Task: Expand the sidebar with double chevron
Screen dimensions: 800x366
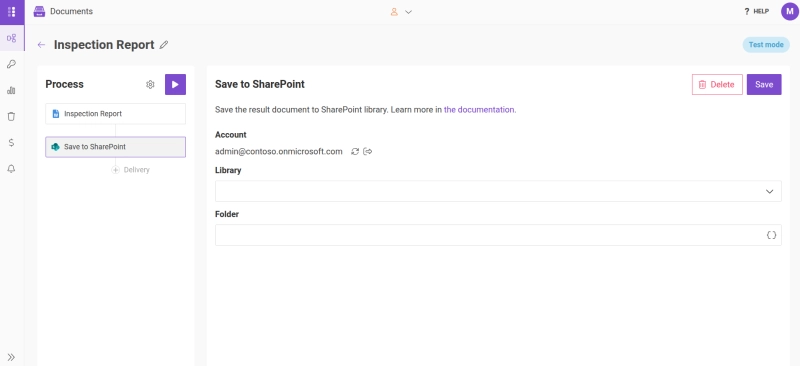Action: tap(11, 357)
